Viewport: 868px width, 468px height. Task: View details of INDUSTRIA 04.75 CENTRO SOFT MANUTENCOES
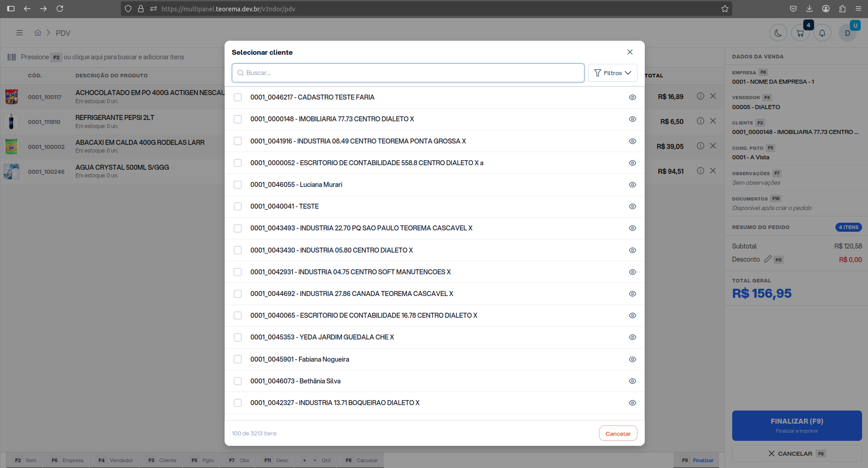coord(633,272)
